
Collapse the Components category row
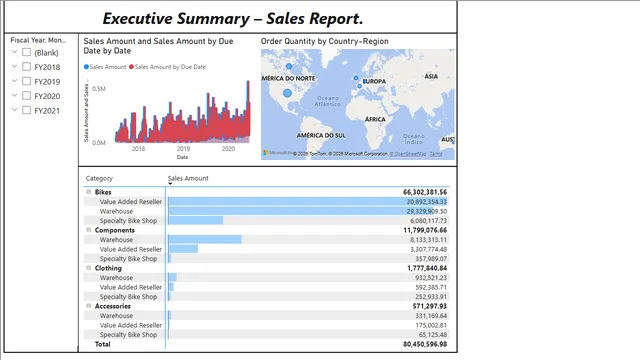pos(89,230)
